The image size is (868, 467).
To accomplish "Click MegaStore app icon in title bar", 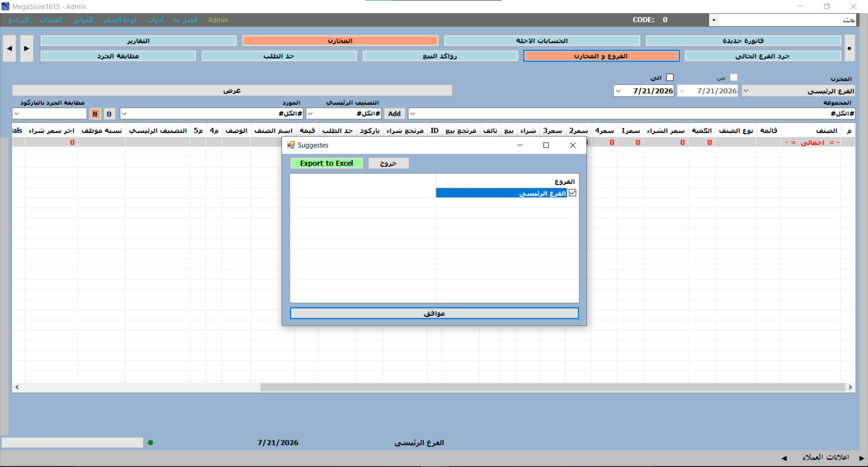I will [x=5, y=6].
